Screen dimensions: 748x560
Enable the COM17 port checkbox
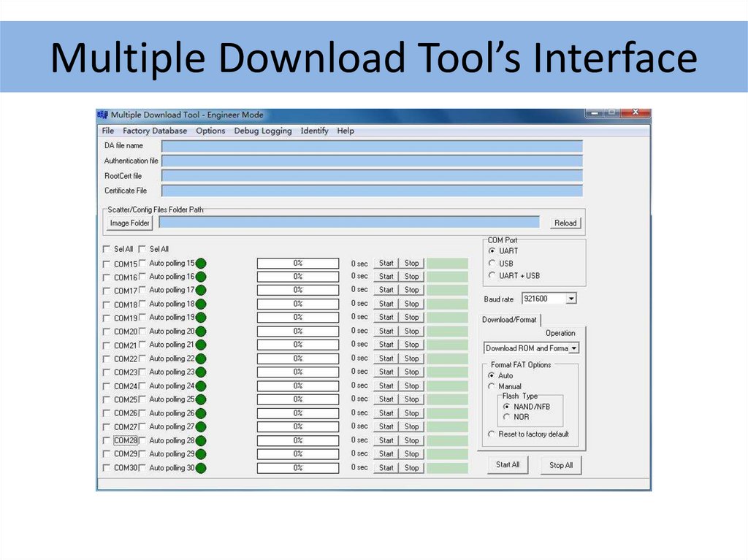[x=107, y=291]
